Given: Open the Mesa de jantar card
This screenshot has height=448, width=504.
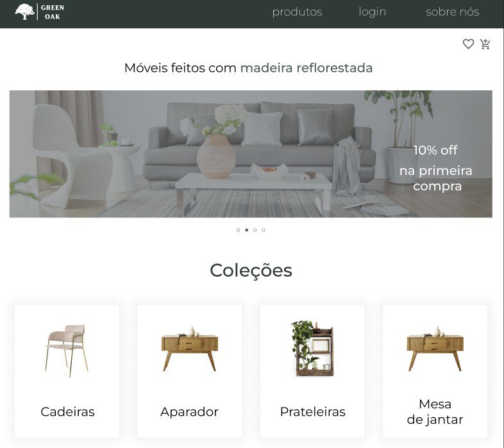Looking at the screenshot, I should tap(435, 371).
